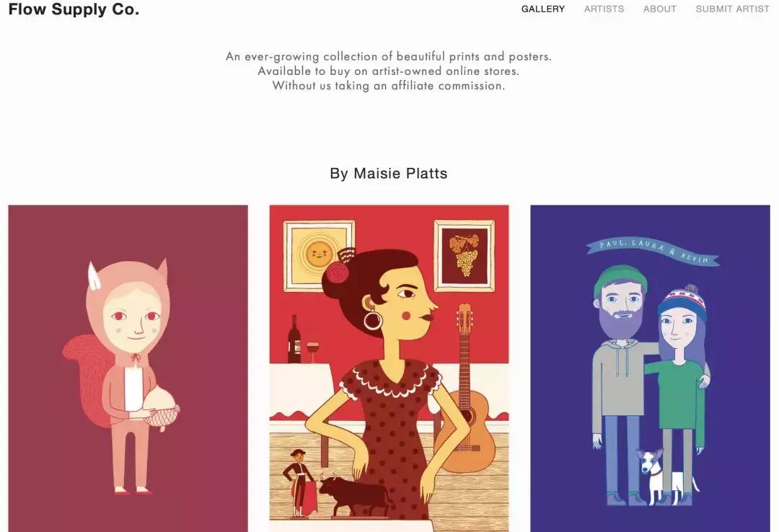Open the Gallery navigation tab
Image resolution: width=779 pixels, height=532 pixels.
coord(543,9)
